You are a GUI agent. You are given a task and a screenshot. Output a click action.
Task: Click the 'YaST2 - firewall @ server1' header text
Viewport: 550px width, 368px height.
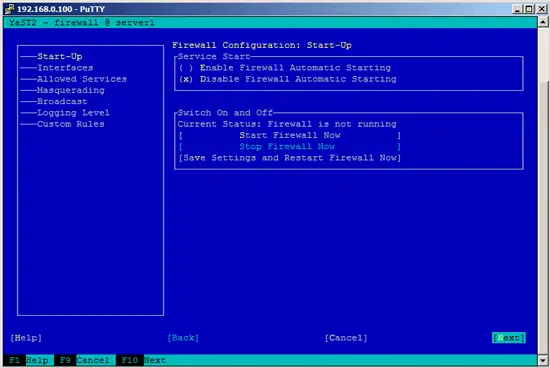pyautogui.click(x=82, y=23)
